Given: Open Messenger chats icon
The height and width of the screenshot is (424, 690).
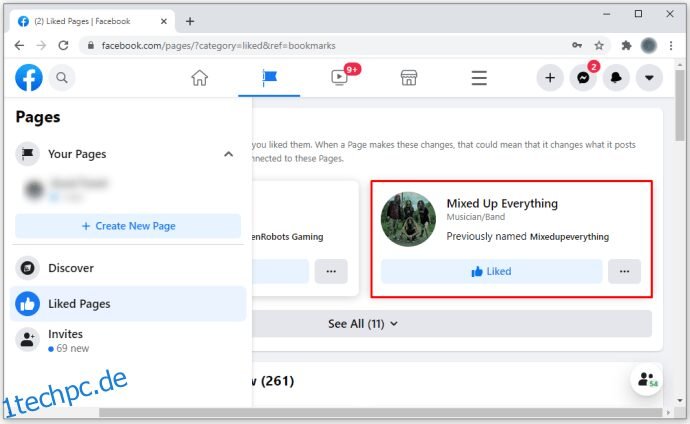Looking at the screenshot, I should tap(583, 78).
